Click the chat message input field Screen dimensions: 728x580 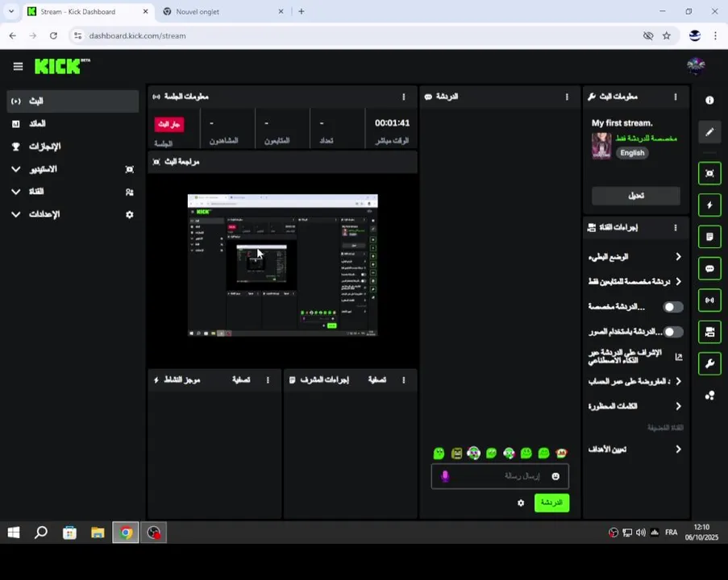[x=500, y=476]
